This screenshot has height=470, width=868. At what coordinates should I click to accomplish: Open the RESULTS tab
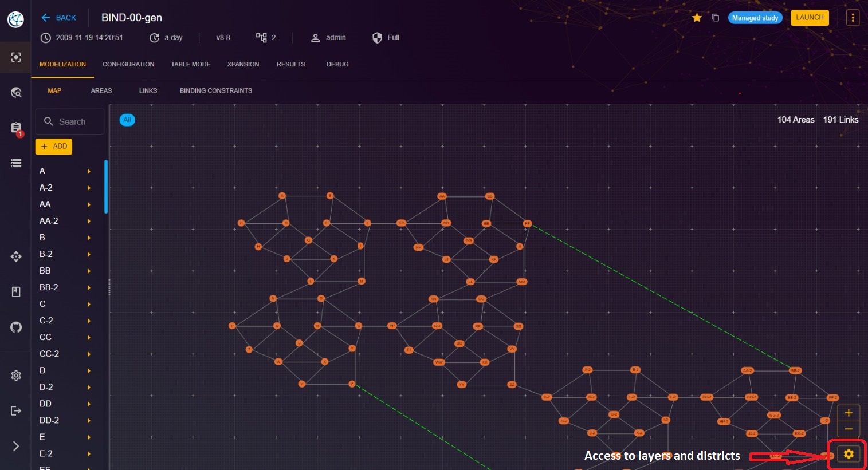(290, 64)
